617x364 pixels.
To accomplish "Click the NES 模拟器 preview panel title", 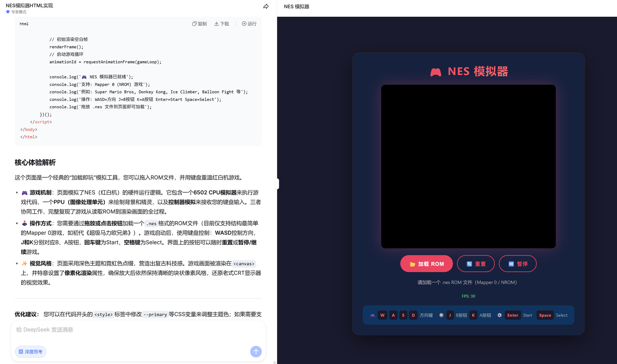I will [296, 6].
